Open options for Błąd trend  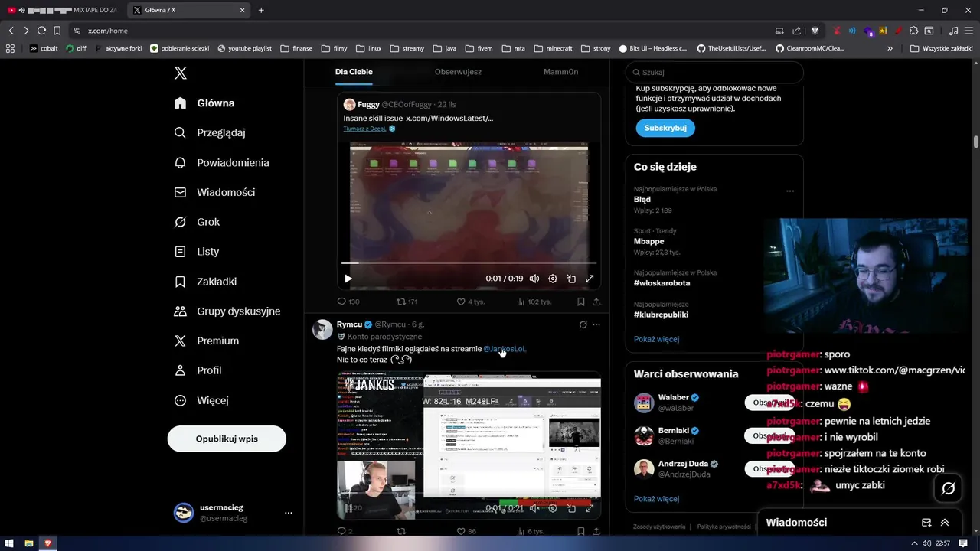point(790,191)
